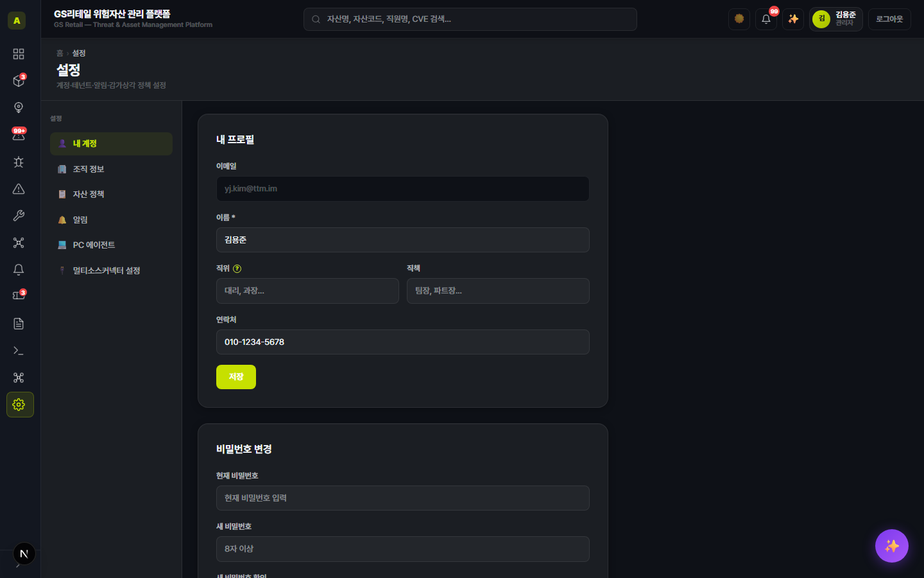Click the 로그아웃 logout button
This screenshot has height=578, width=924.
pyautogui.click(x=889, y=19)
